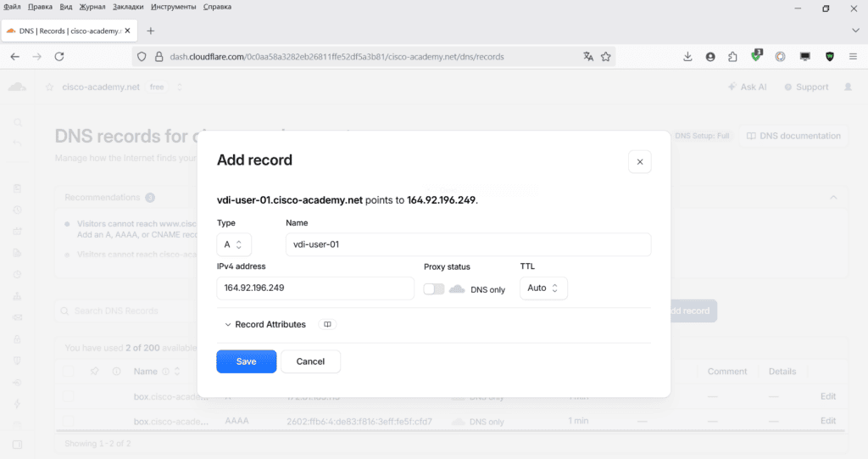Screen dimensions: 868x459
Task: Sort records by Name column arrows
Action: (x=177, y=372)
